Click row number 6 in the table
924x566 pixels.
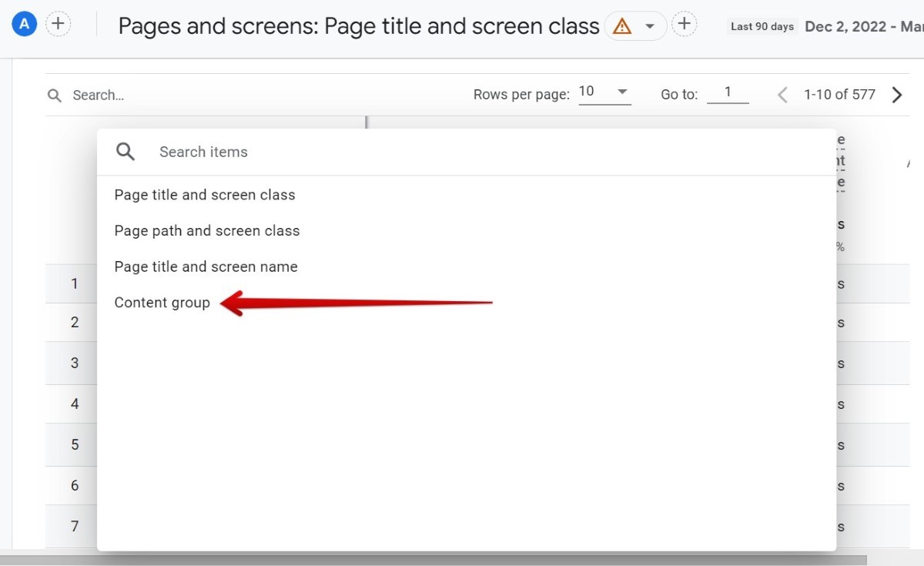click(75, 485)
